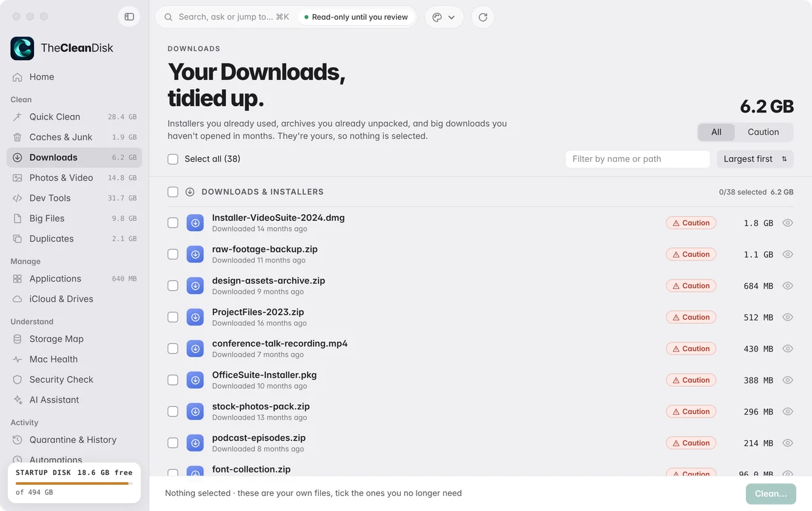812x511 pixels.
Task: Preview podcast-episodes.zip with eye icon
Action: pyautogui.click(x=788, y=443)
